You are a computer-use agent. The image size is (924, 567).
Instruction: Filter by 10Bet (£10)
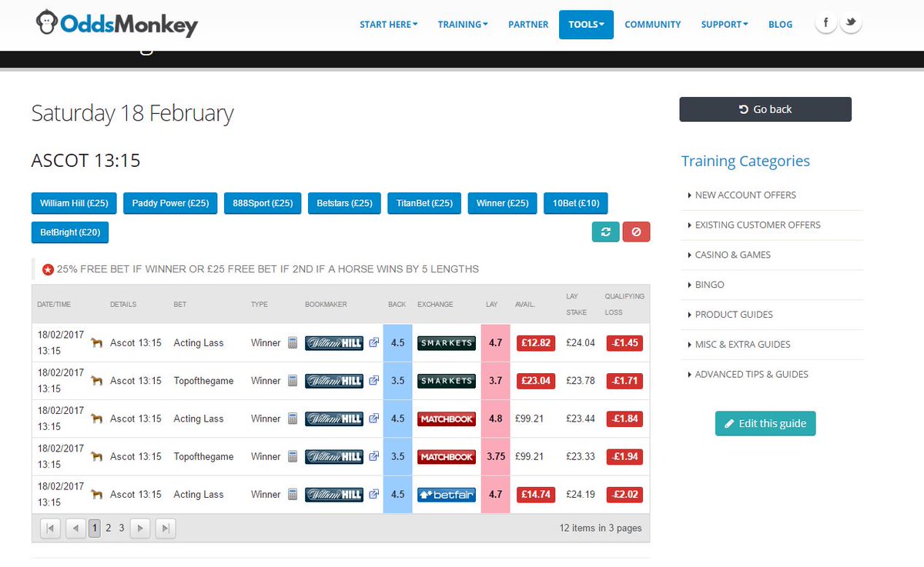576,203
